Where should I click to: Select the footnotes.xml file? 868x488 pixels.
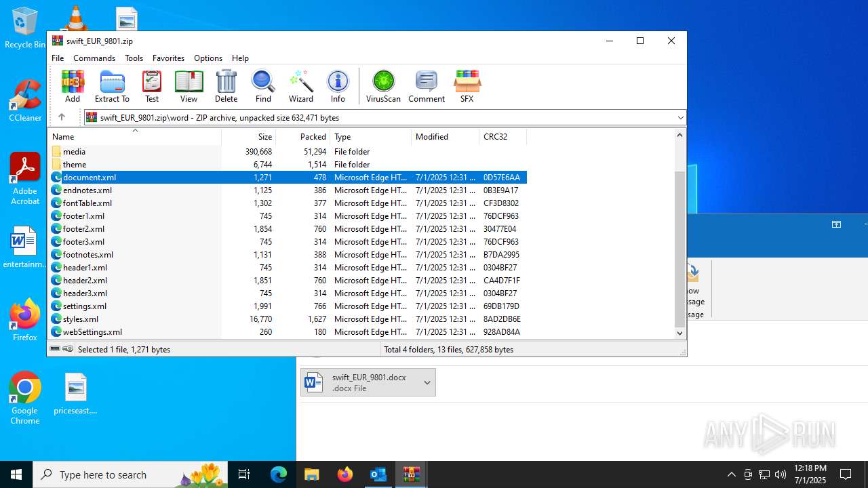tap(288, 255)
